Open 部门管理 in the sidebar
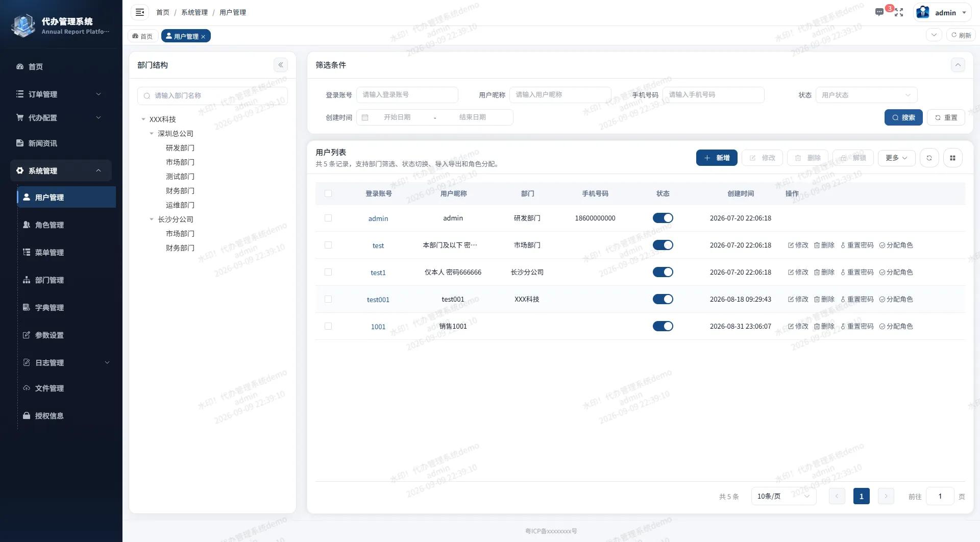980x542 pixels. click(x=66, y=280)
